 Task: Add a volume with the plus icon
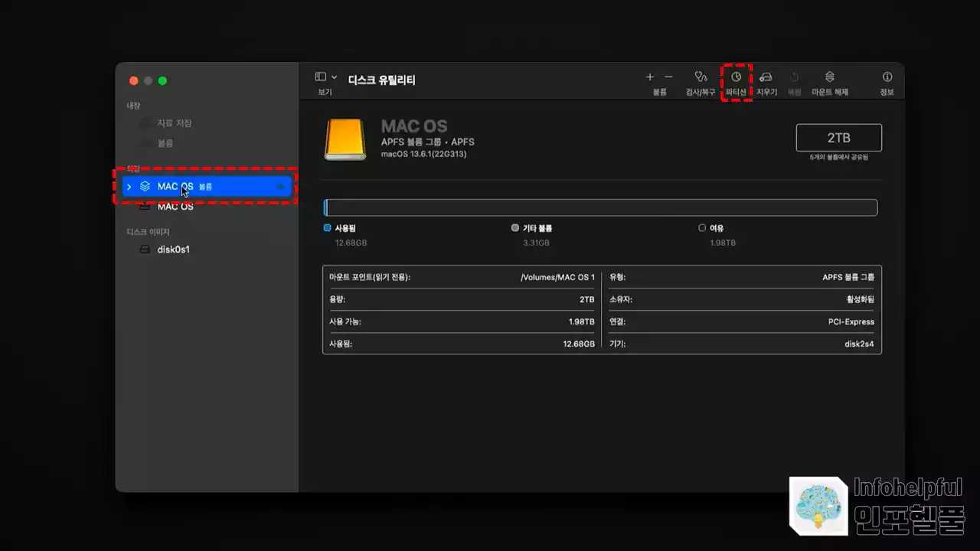pos(650,77)
